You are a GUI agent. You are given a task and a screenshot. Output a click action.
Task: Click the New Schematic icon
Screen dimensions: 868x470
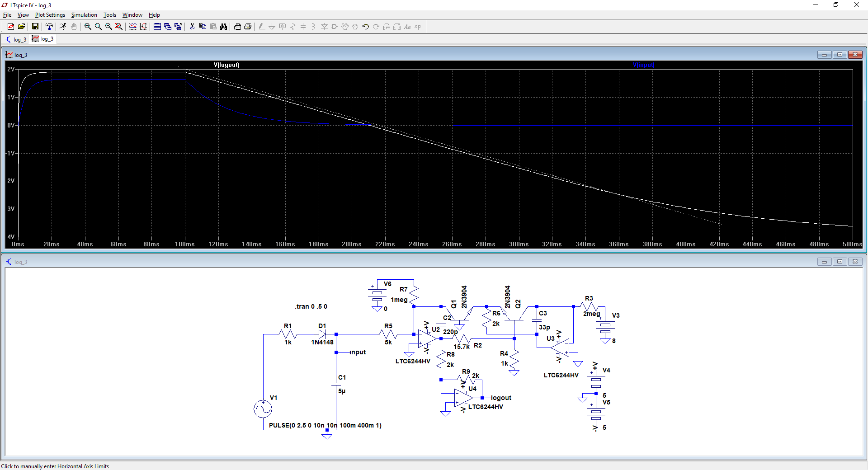(11, 27)
